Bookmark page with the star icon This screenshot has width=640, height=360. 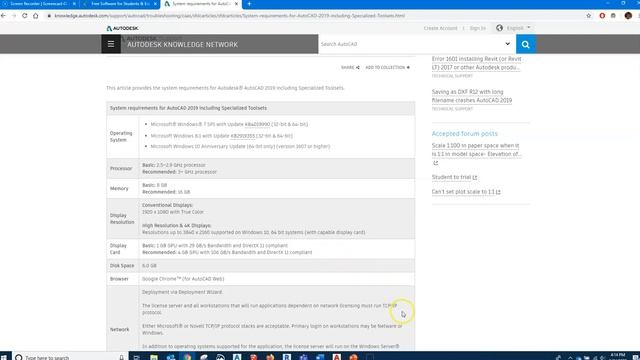coord(589,16)
